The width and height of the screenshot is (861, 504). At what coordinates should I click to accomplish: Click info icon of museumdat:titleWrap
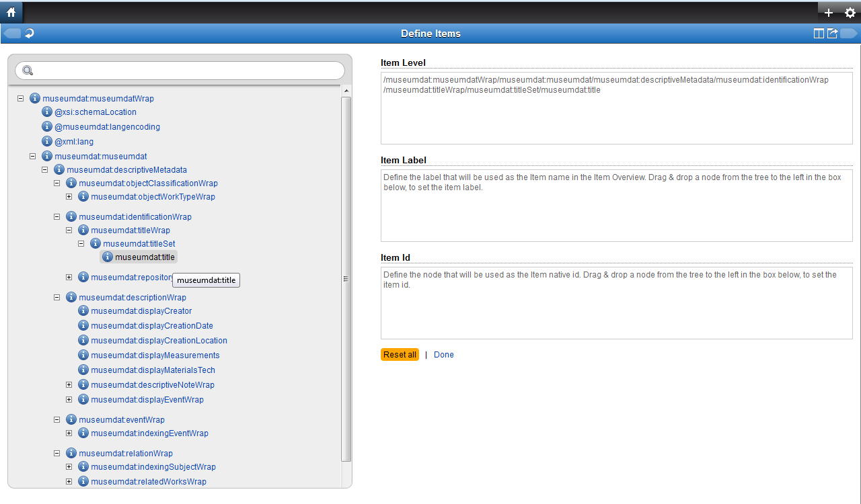point(83,230)
